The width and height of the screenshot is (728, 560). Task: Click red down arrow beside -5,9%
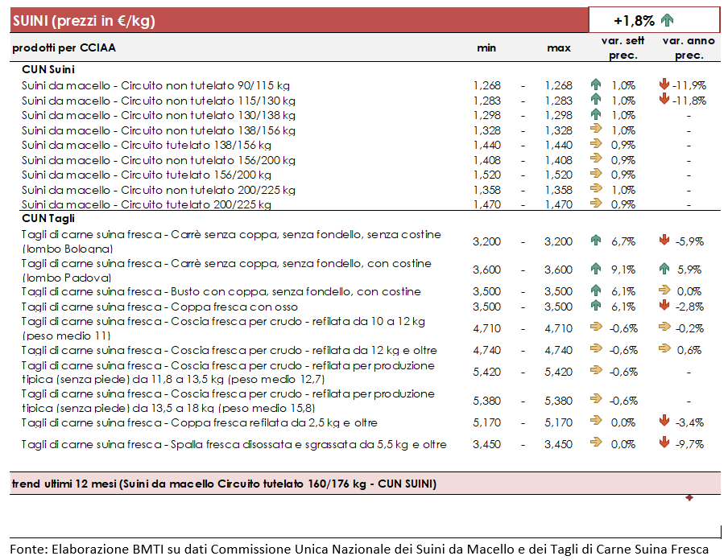coord(664,240)
